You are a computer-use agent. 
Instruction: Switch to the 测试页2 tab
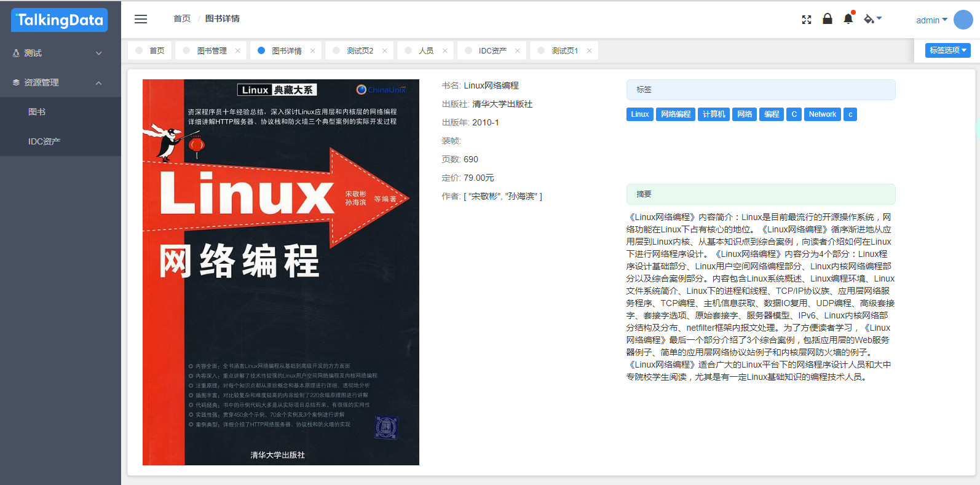click(x=360, y=50)
